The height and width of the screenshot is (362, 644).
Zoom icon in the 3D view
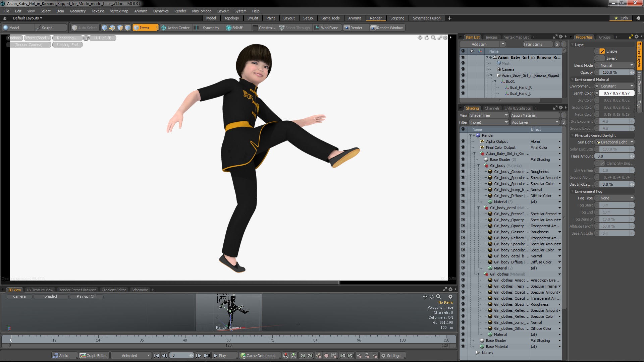(x=438, y=297)
